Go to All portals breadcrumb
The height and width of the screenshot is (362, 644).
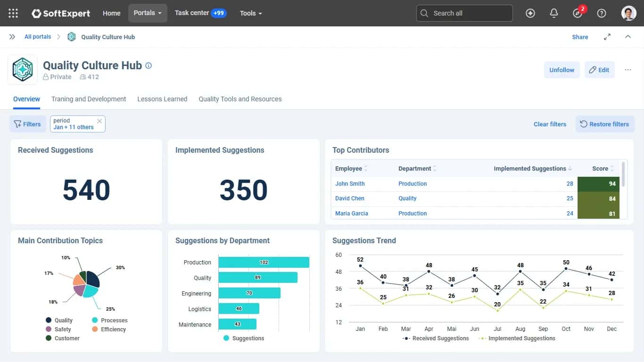point(38,37)
